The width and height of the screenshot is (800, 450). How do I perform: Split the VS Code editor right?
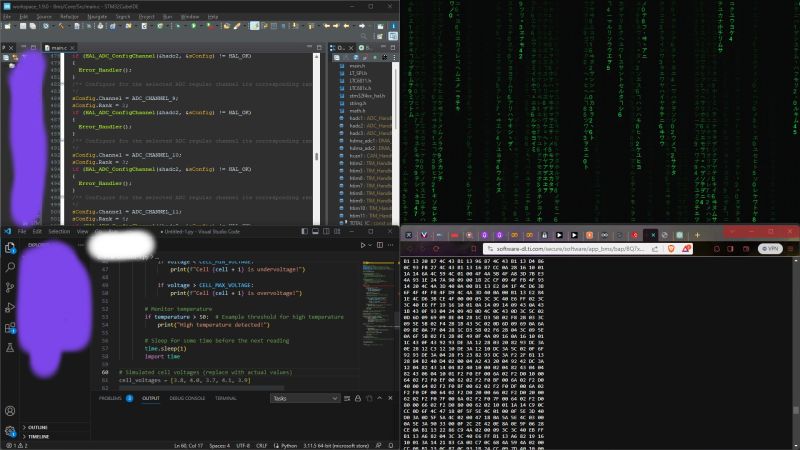380,245
